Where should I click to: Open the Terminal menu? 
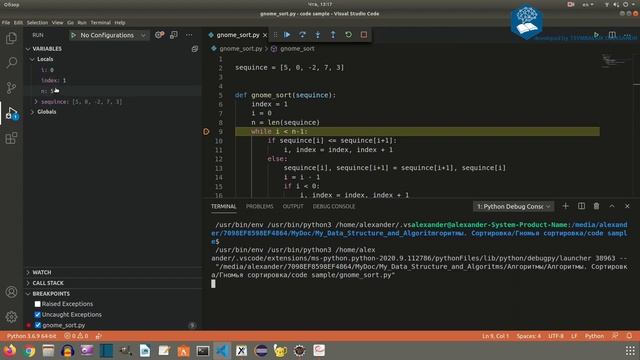point(100,23)
